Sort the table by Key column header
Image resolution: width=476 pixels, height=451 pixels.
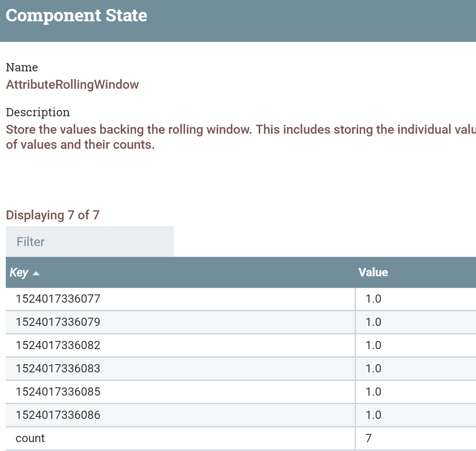tap(19, 273)
